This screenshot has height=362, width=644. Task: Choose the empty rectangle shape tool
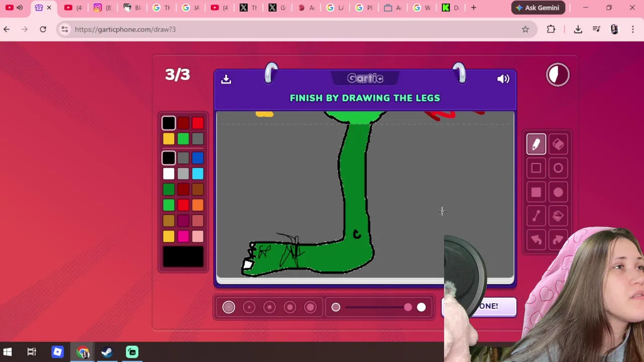pyautogui.click(x=536, y=168)
